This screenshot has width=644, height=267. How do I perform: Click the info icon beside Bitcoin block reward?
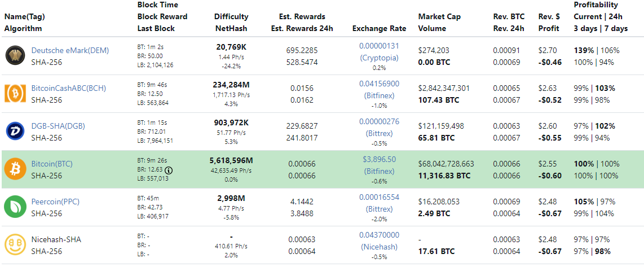pyautogui.click(x=169, y=170)
